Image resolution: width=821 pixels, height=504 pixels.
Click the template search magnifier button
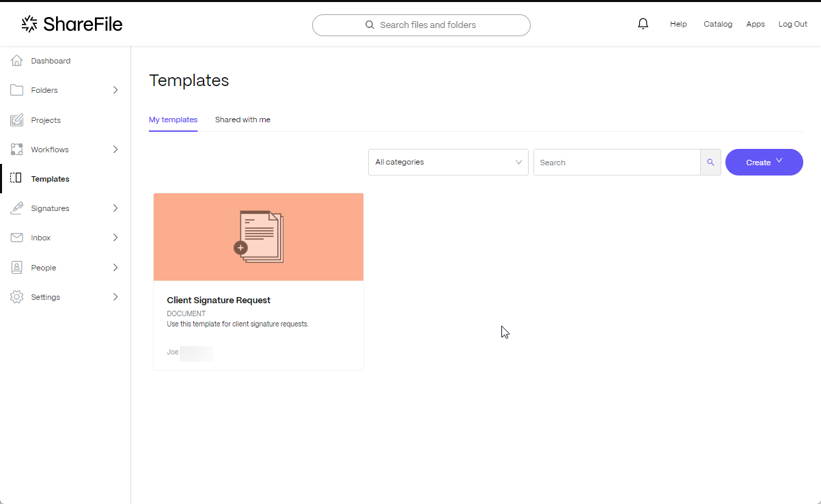point(710,163)
